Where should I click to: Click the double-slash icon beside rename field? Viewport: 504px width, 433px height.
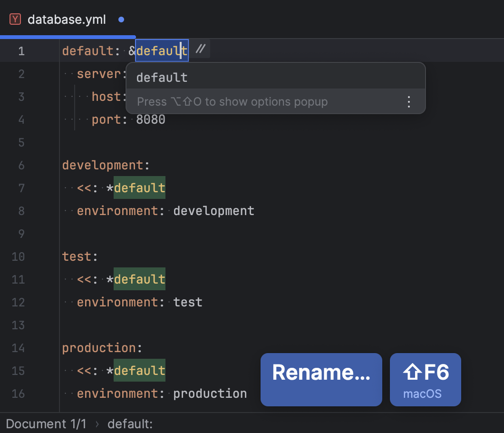(201, 49)
